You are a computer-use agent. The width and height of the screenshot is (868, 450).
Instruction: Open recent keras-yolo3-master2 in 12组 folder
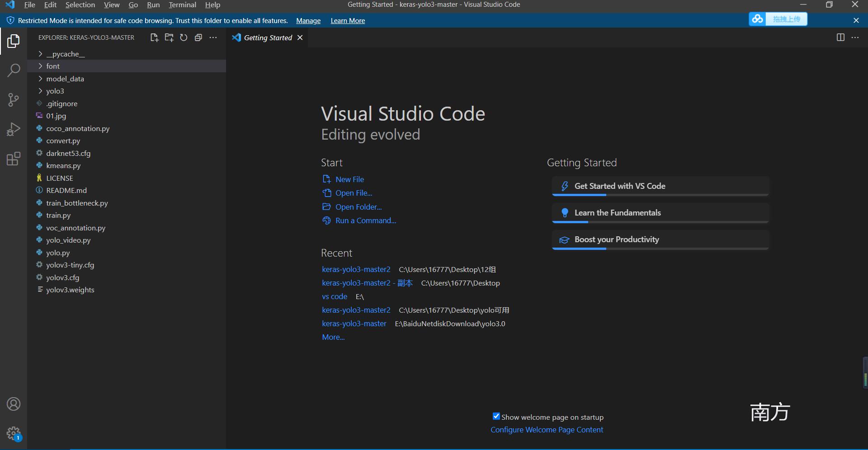point(356,269)
